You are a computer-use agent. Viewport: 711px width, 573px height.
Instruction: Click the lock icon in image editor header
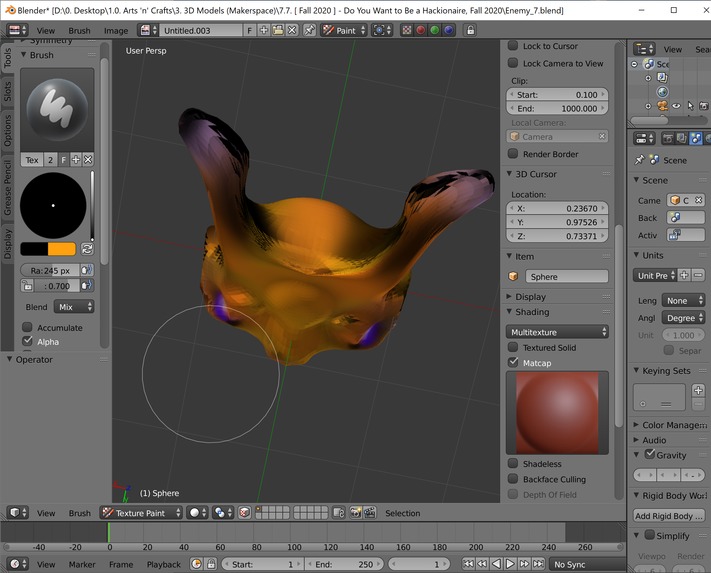(471, 30)
